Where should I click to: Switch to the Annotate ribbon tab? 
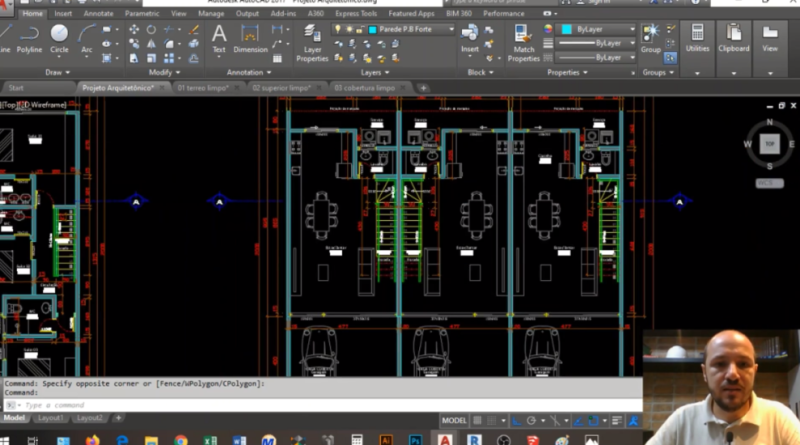[98, 14]
